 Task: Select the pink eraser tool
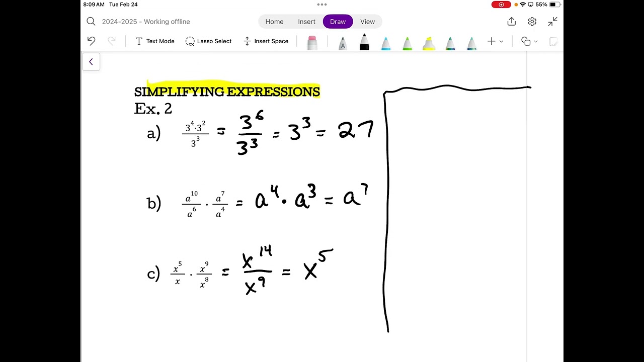tap(312, 42)
